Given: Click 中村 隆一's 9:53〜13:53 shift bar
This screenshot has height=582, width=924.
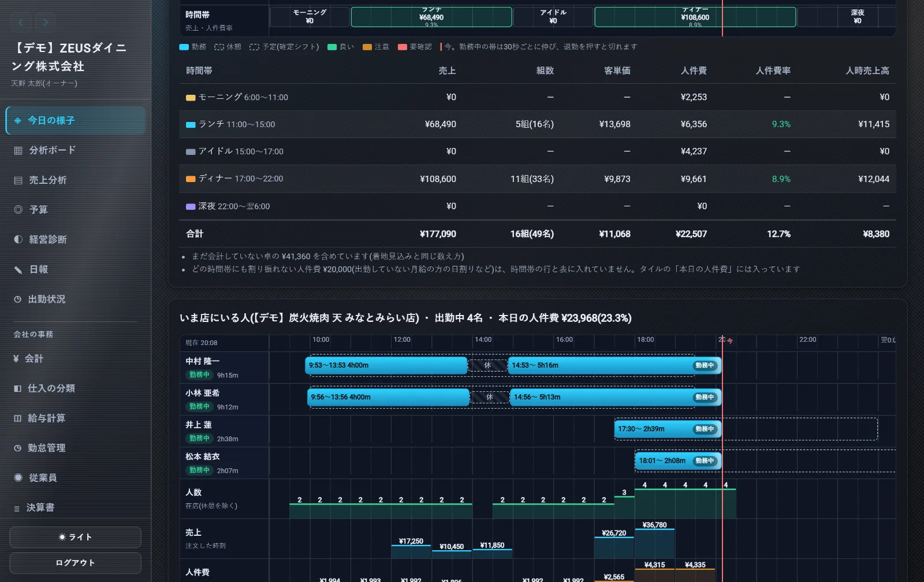Looking at the screenshot, I should (386, 365).
